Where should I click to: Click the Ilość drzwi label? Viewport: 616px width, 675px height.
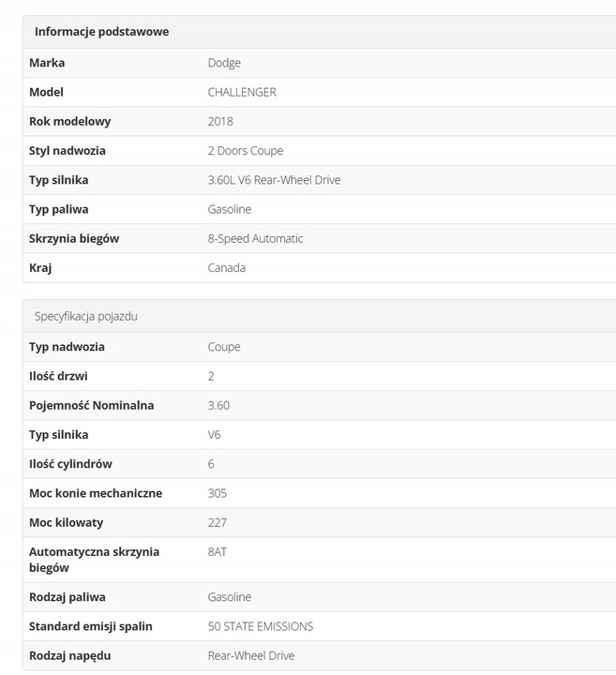tap(59, 376)
